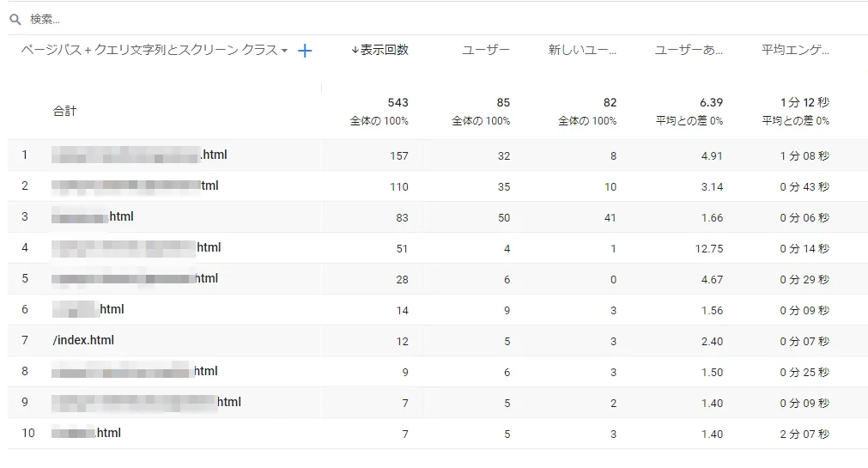Click the ユーザーあ... column header
This screenshot has width=868, height=468.
coord(689,51)
